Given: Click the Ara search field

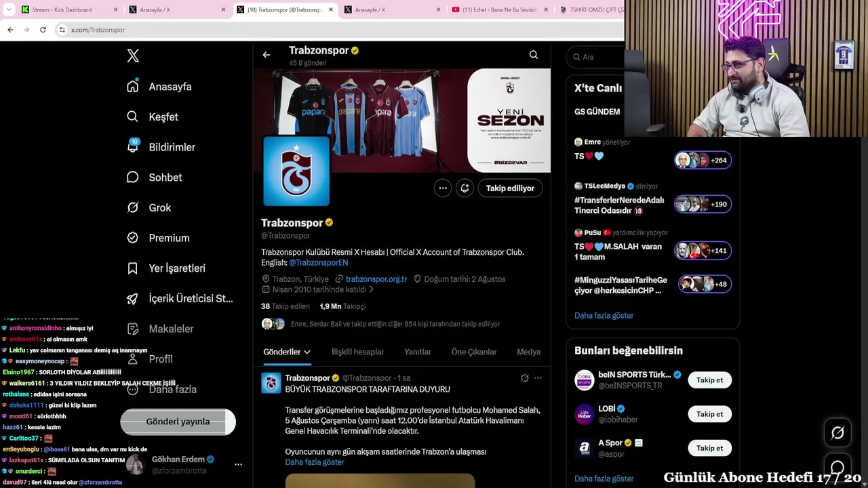Looking at the screenshot, I should [597, 57].
